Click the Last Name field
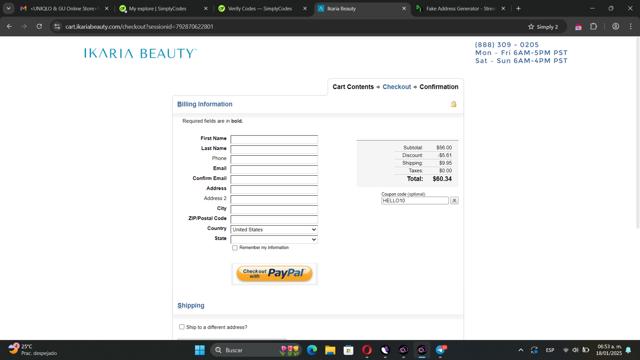This screenshot has width=640, height=360. pos(274,149)
